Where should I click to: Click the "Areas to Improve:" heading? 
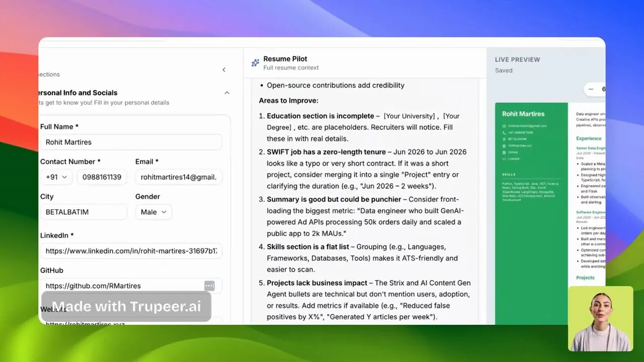point(288,101)
